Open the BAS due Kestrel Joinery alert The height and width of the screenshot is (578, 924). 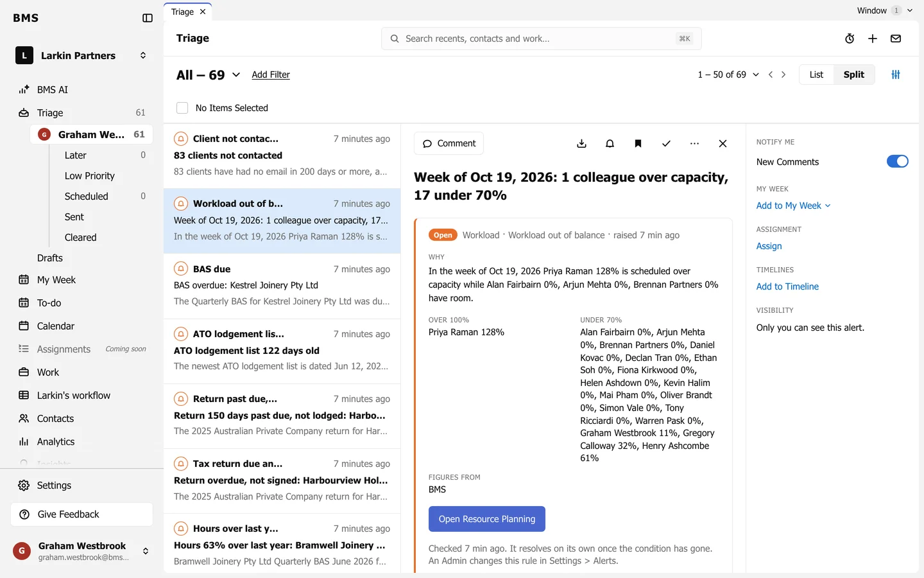pos(282,285)
